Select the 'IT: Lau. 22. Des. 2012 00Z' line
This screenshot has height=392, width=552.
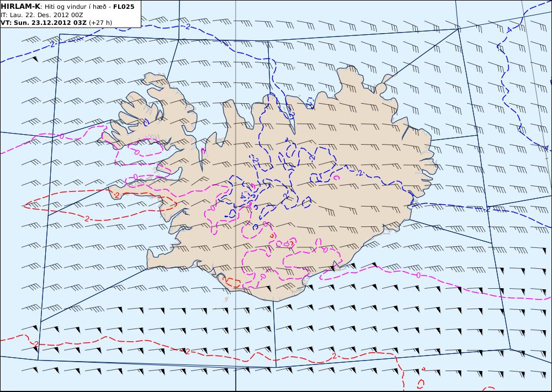(42, 15)
